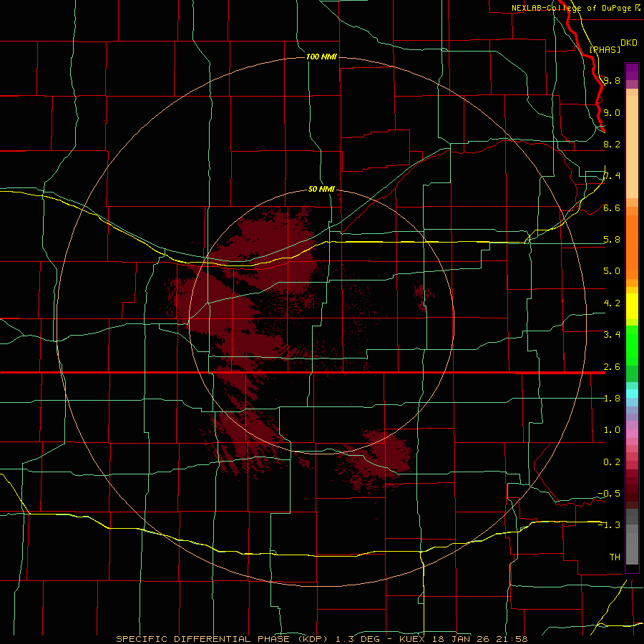The image size is (644, 644).
Task: Click the 0.2 value on color scale
Action: (x=612, y=462)
